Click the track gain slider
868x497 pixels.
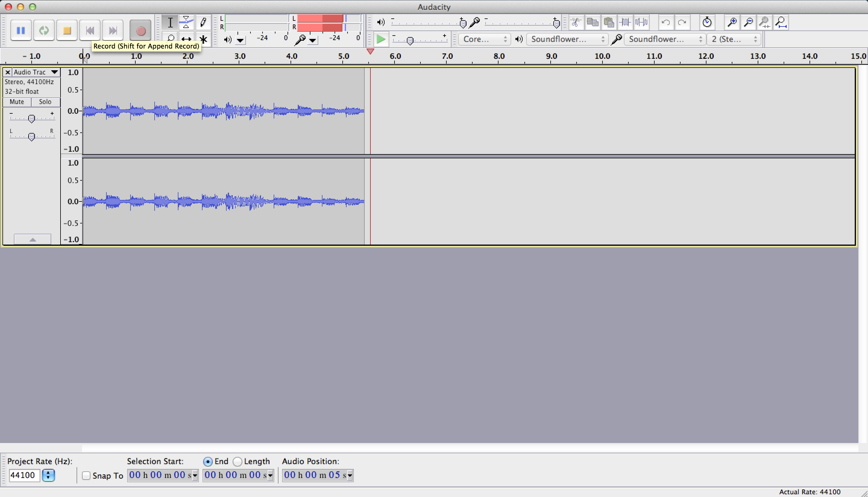[32, 118]
